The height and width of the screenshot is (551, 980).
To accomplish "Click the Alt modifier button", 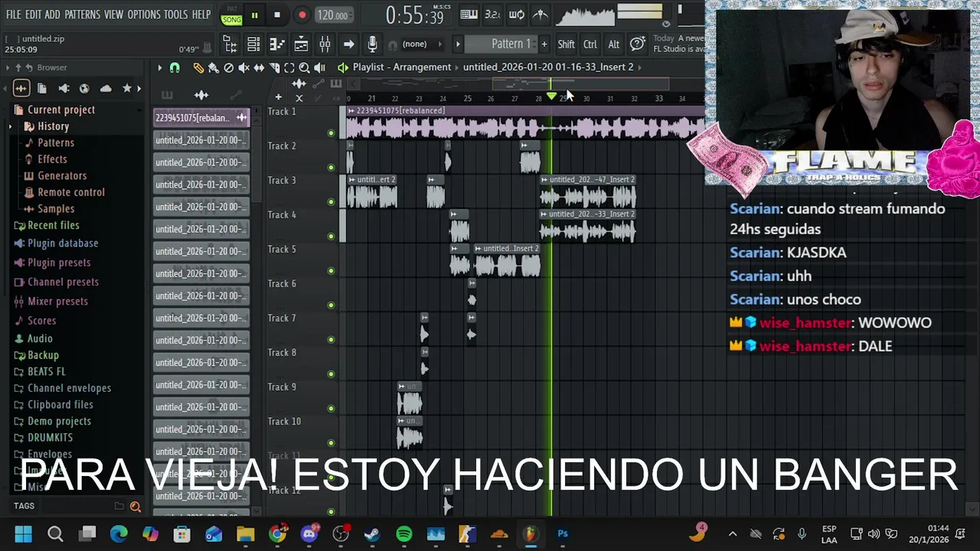I will (x=614, y=44).
